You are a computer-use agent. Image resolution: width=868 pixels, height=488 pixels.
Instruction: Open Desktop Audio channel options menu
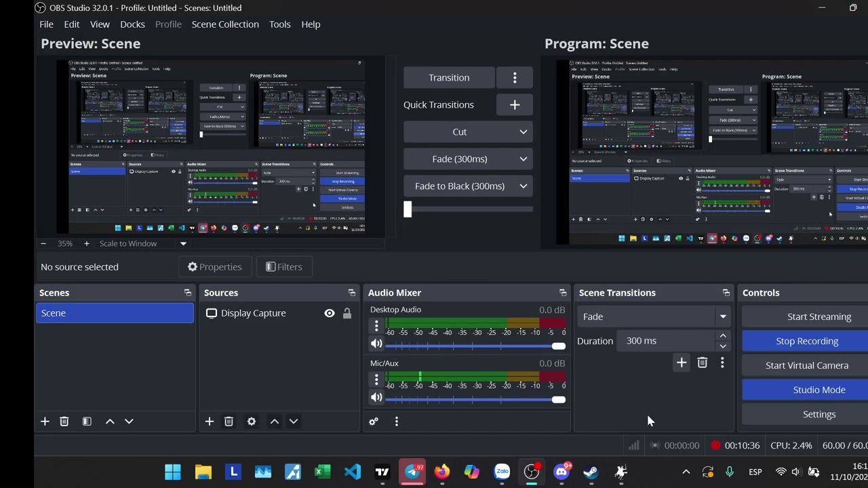[x=376, y=326]
